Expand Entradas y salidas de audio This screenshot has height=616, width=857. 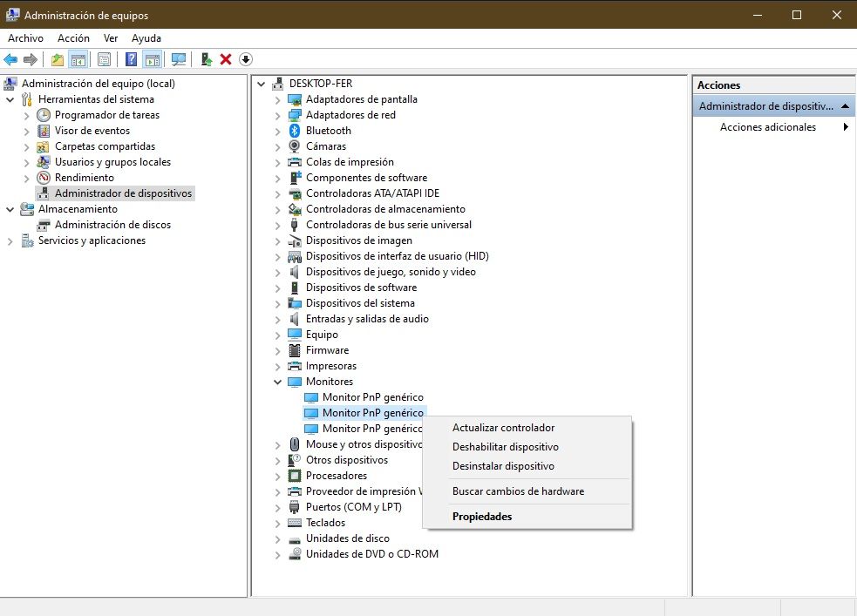tap(277, 320)
